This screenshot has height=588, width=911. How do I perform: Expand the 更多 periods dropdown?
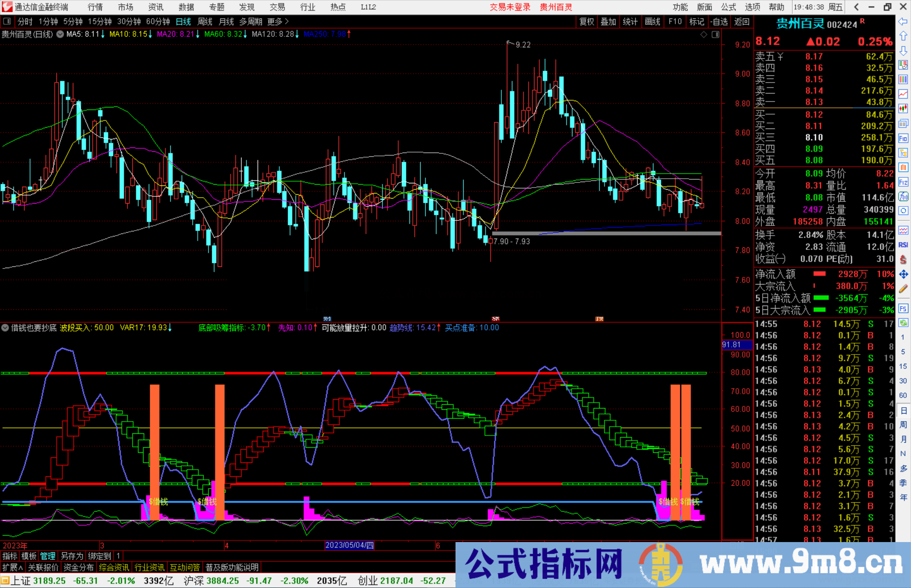[x=274, y=21]
